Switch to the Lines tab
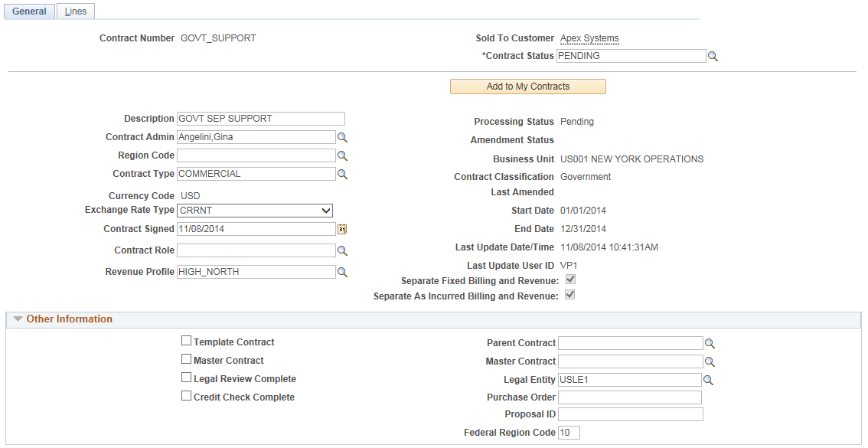 click(75, 11)
